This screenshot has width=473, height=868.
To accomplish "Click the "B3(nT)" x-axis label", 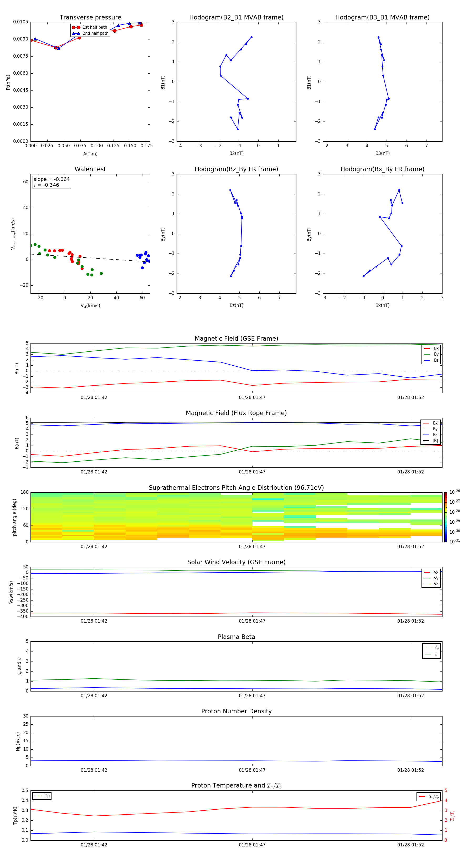I will click(x=382, y=153).
